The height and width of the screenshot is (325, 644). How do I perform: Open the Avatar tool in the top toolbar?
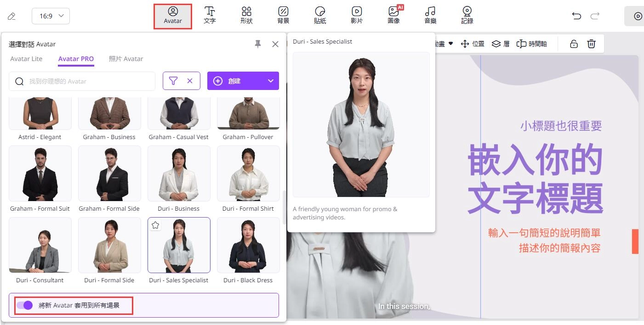pos(173,16)
